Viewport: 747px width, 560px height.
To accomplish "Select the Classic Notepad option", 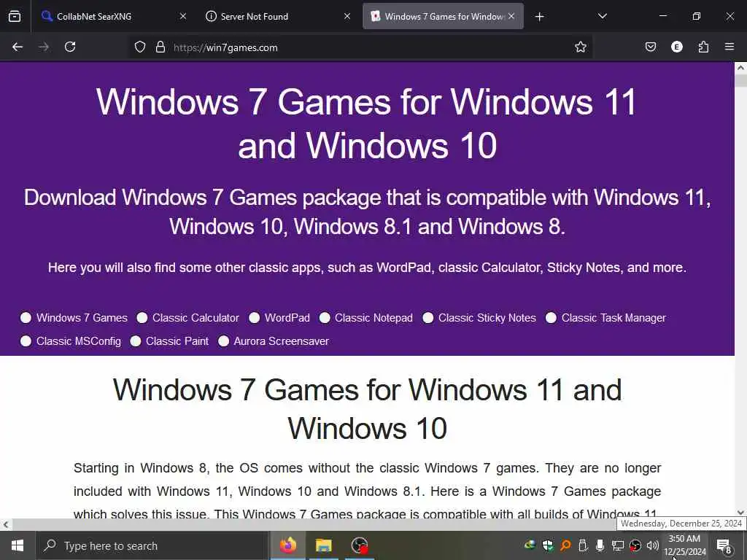I will pyautogui.click(x=325, y=318).
